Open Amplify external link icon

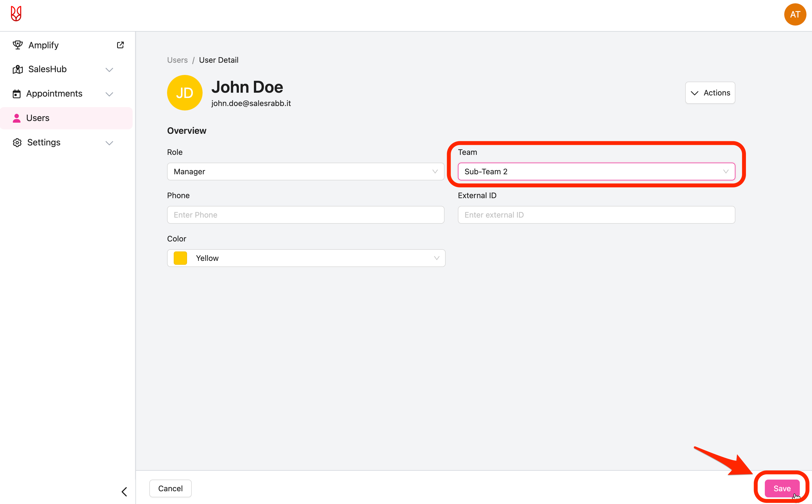[120, 45]
